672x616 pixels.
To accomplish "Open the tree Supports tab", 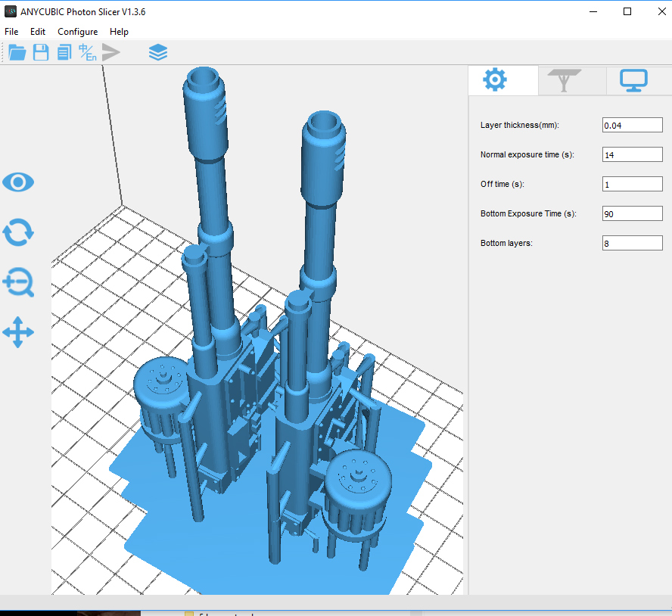I will click(x=565, y=80).
